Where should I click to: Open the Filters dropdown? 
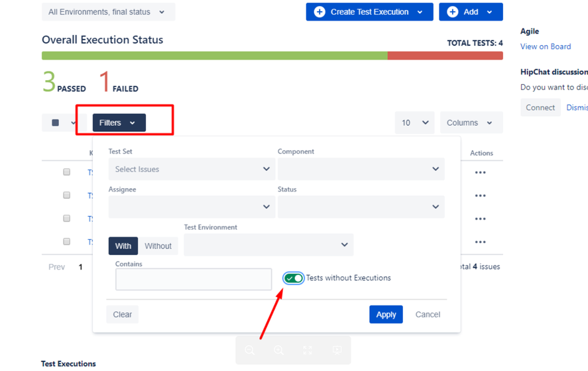click(x=119, y=123)
